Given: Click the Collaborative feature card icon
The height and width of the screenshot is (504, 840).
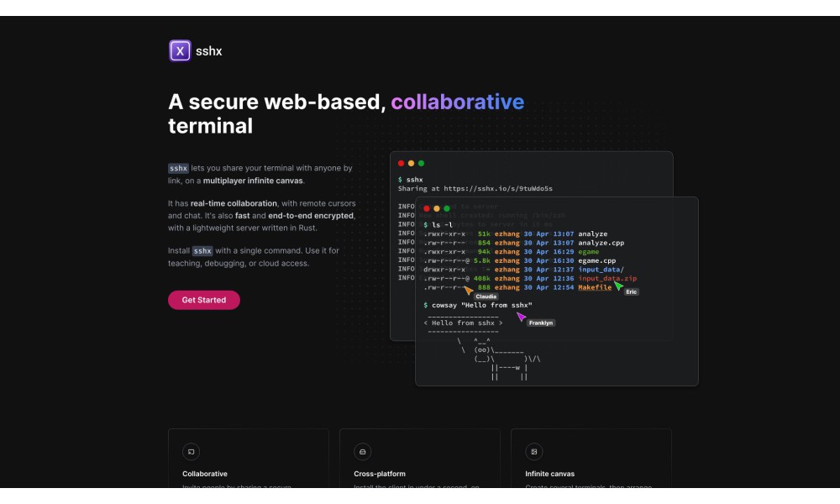Looking at the screenshot, I should click(x=192, y=452).
